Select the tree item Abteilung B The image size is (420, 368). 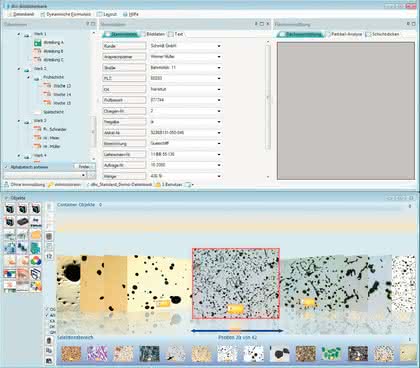coord(53,51)
